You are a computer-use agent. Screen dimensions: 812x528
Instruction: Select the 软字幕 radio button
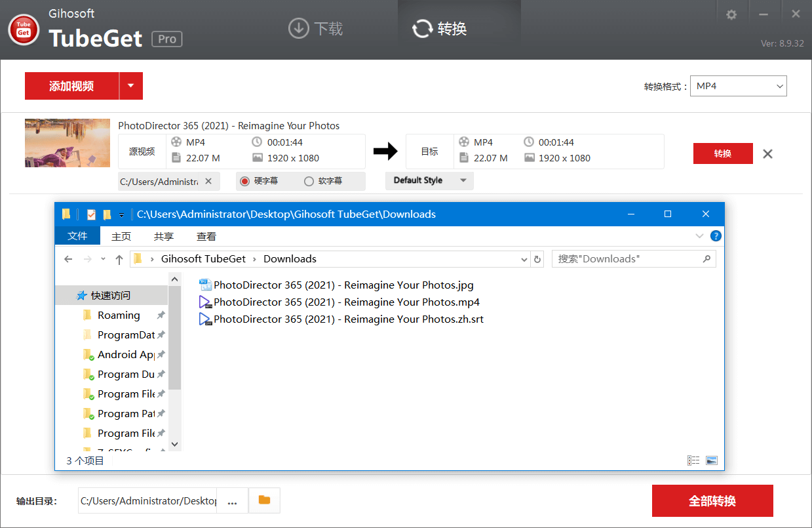308,180
